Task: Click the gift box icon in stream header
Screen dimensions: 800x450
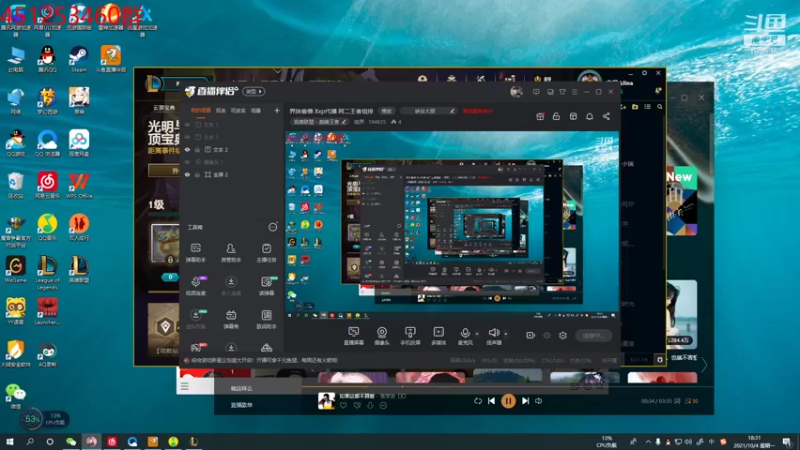Action: pos(540,116)
